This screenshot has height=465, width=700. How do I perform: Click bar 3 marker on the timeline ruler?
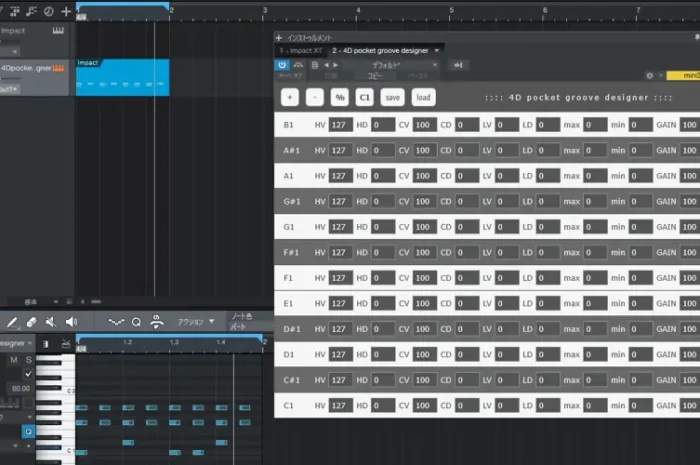pyautogui.click(x=265, y=10)
